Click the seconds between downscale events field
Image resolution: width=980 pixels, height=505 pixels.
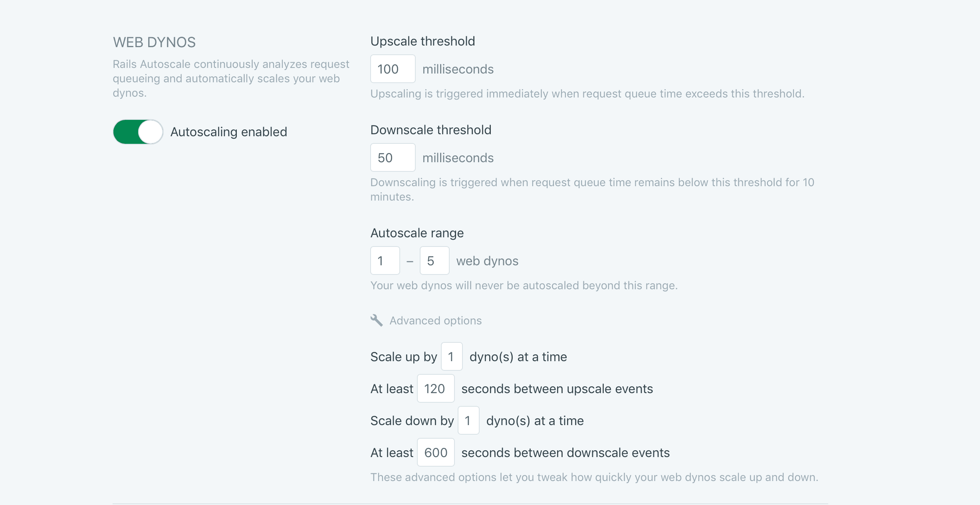pos(435,453)
